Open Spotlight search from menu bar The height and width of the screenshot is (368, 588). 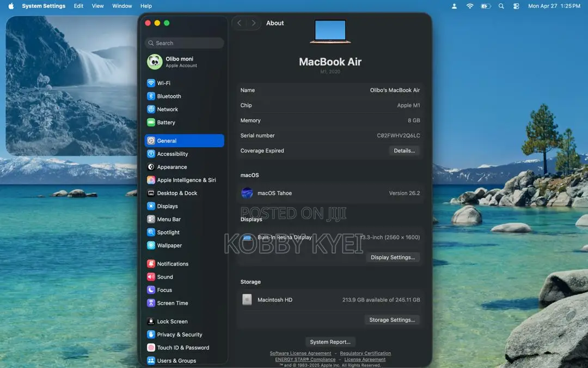[501, 6]
